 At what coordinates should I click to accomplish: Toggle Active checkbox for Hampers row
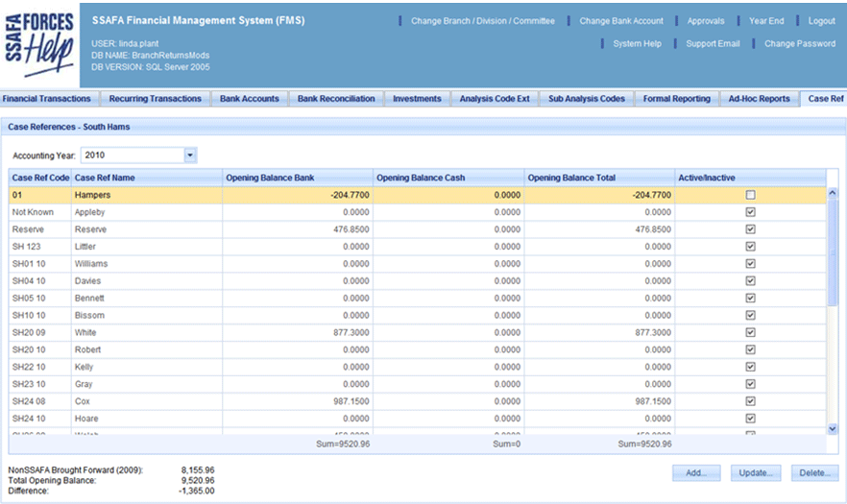tap(750, 195)
